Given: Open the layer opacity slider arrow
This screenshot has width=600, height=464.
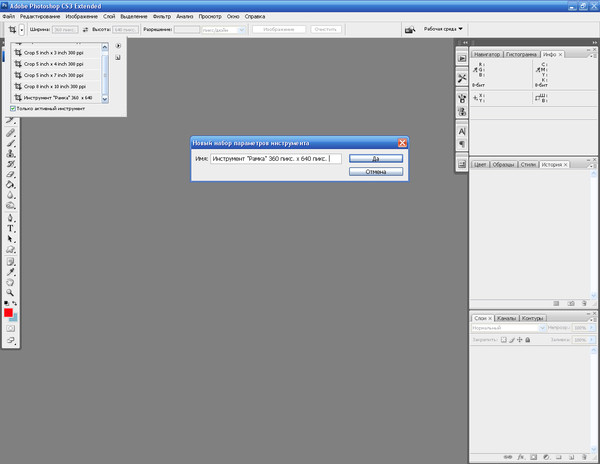Looking at the screenshot, I should click(x=592, y=328).
